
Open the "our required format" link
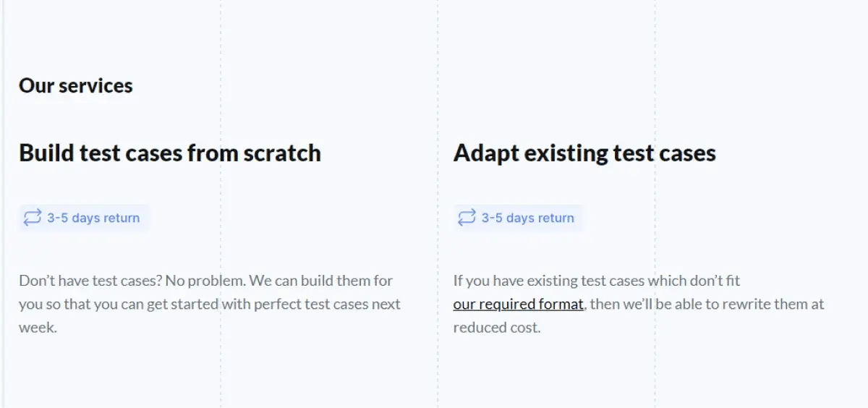pos(518,305)
